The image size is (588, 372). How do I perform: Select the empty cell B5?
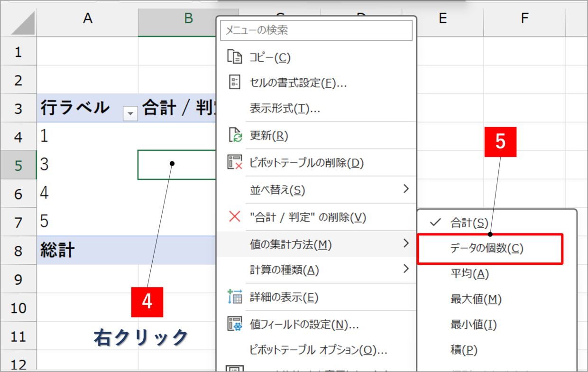pyautogui.click(x=175, y=165)
